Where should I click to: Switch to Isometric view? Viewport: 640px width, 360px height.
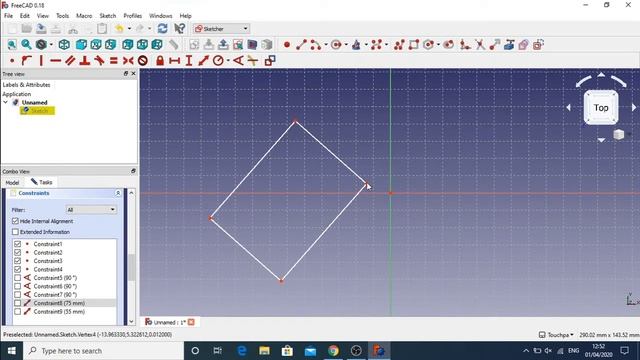coord(64,44)
